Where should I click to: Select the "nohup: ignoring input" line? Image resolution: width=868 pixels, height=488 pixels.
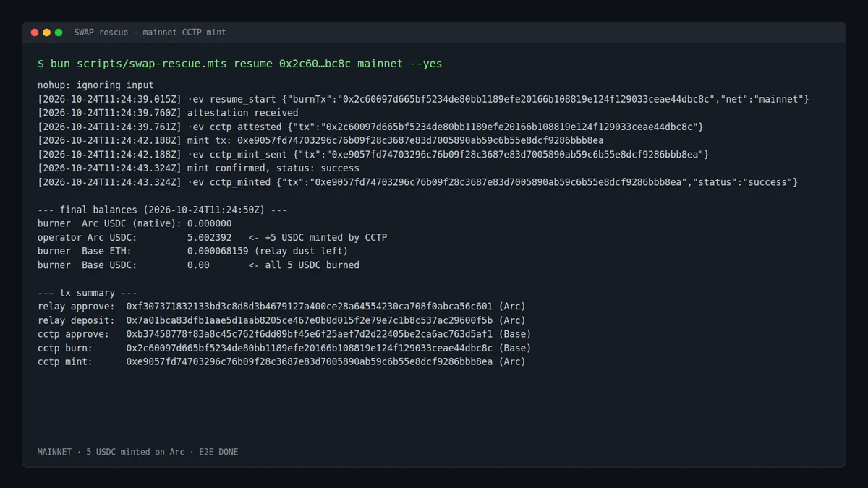click(x=95, y=85)
